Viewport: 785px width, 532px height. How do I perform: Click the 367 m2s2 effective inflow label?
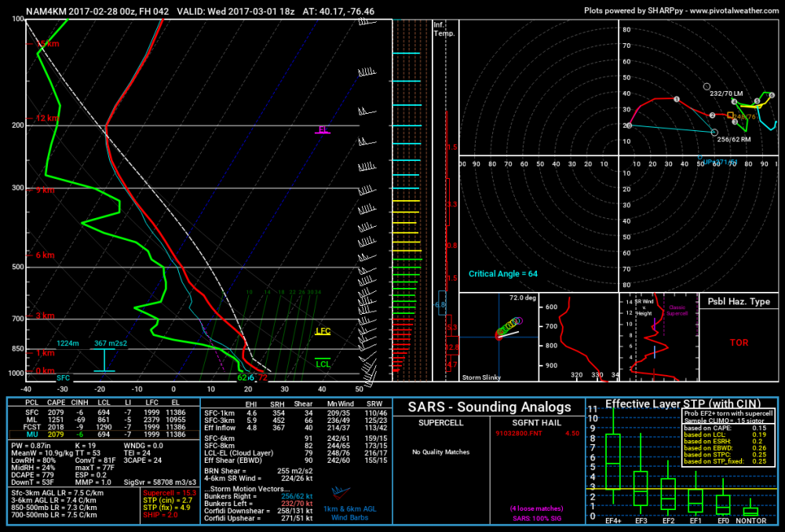click(x=111, y=344)
